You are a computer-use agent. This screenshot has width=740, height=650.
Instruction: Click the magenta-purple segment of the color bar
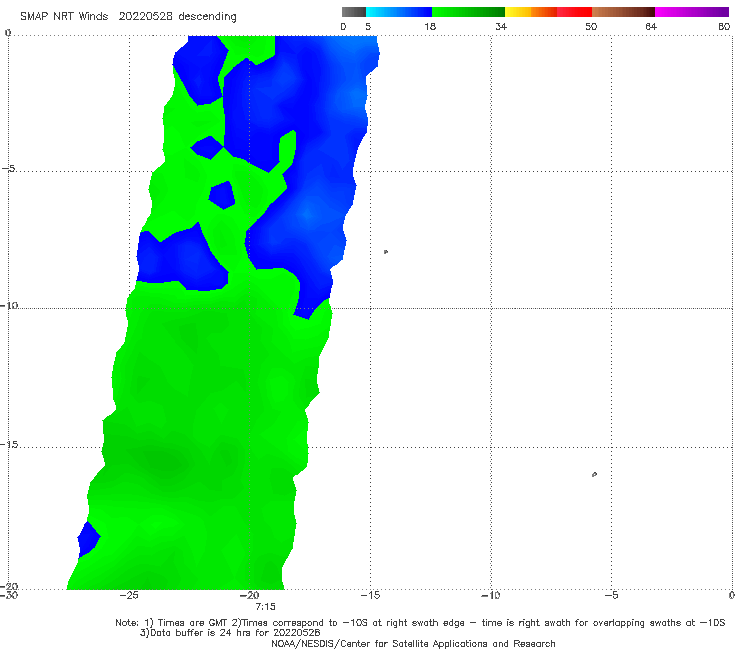pyautogui.click(x=692, y=12)
